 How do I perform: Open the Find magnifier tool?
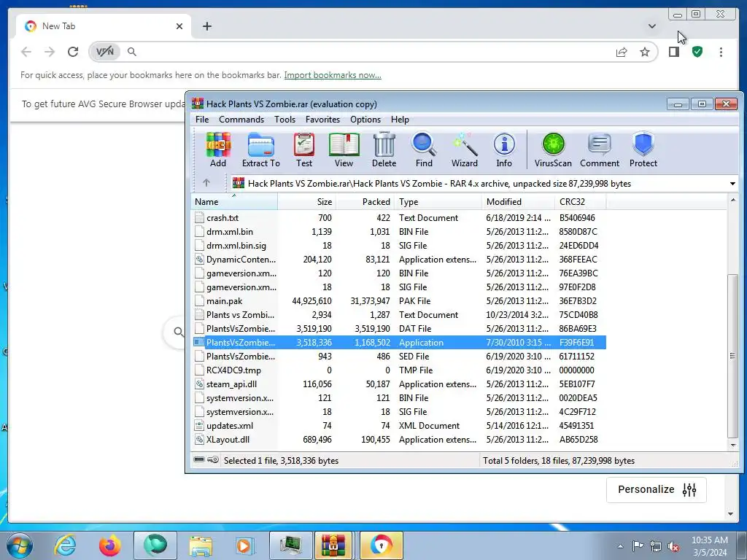tap(424, 150)
